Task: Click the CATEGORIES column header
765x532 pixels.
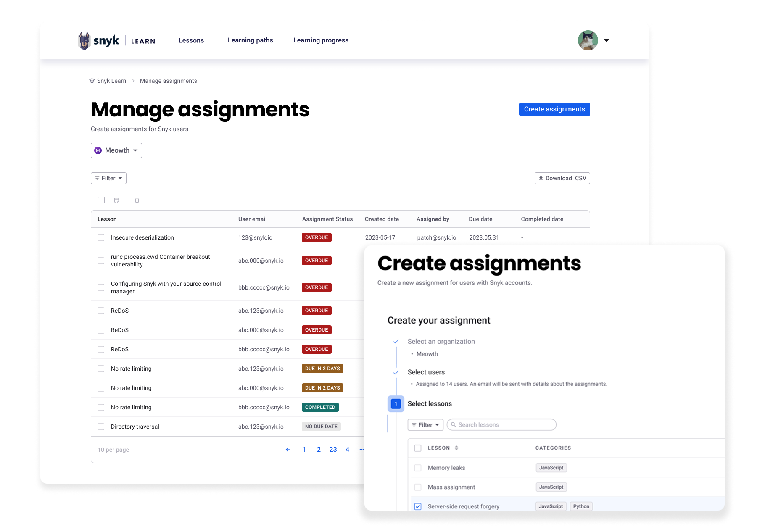Action: coord(553,448)
